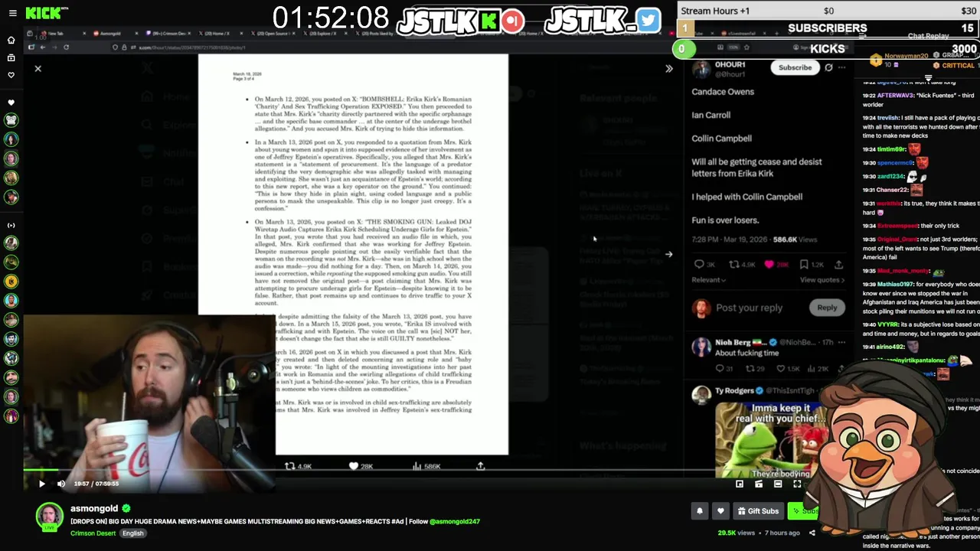The height and width of the screenshot is (551, 980).
Task: Open the 0HOUR1 profile avatar
Action: (701, 67)
